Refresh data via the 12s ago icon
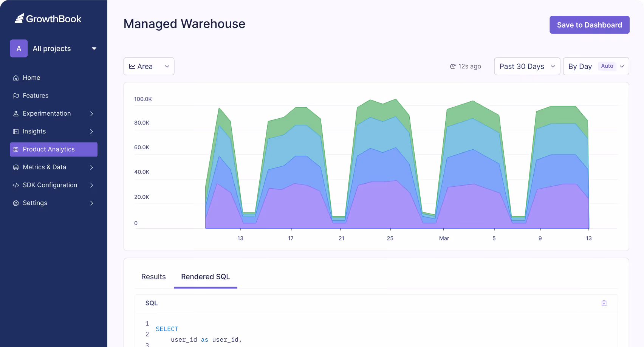644x347 pixels. pos(453,66)
